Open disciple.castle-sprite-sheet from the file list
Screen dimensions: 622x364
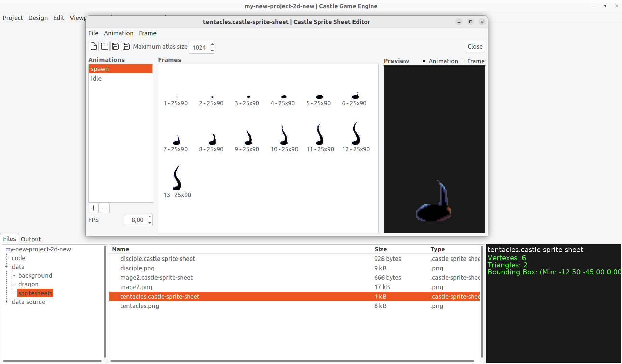coord(158,259)
